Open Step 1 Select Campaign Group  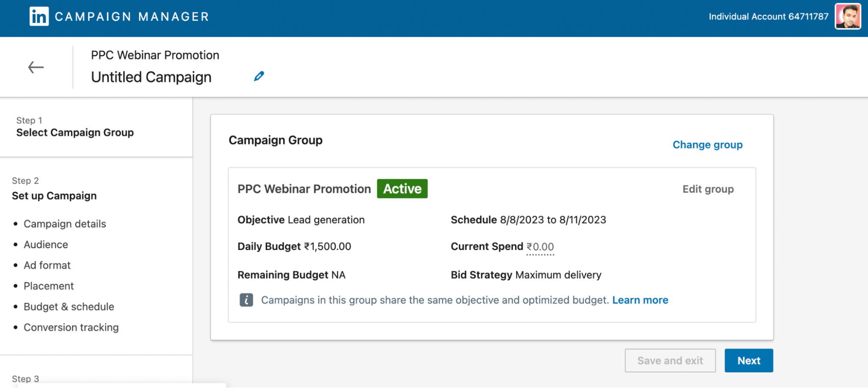click(x=75, y=132)
